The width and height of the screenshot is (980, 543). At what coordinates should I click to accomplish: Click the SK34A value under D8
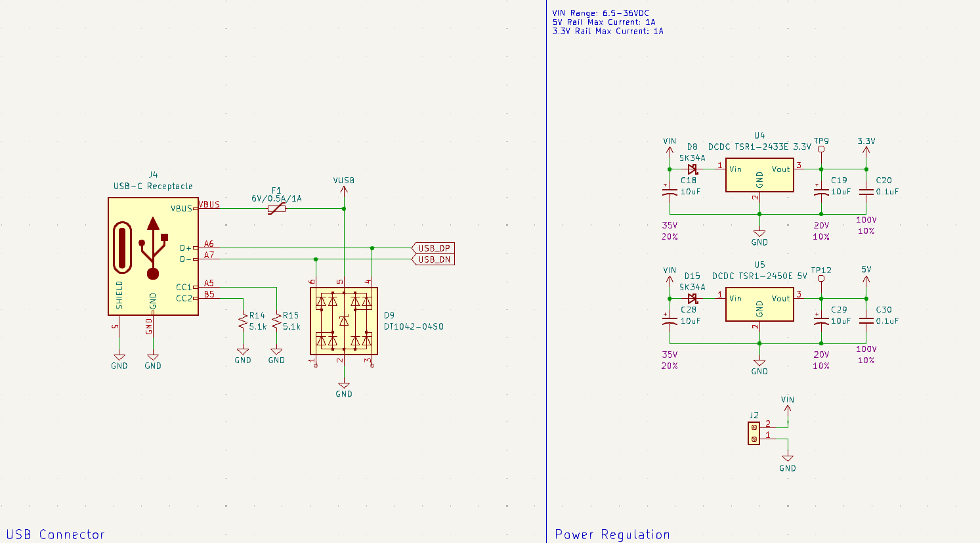click(692, 158)
